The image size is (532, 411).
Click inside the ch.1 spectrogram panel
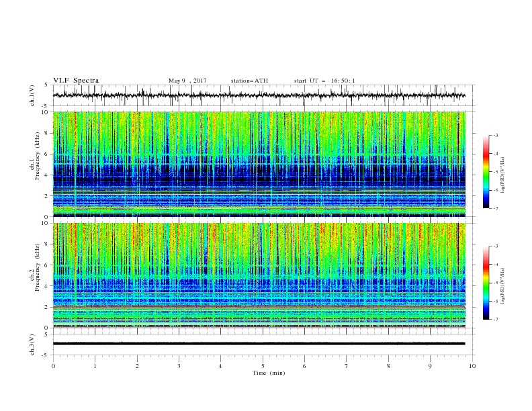[259, 164]
